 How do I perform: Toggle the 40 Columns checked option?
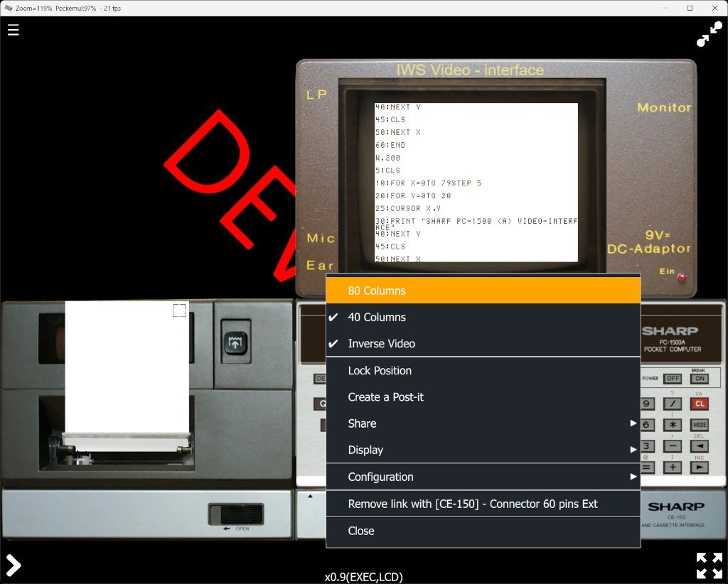click(x=483, y=318)
